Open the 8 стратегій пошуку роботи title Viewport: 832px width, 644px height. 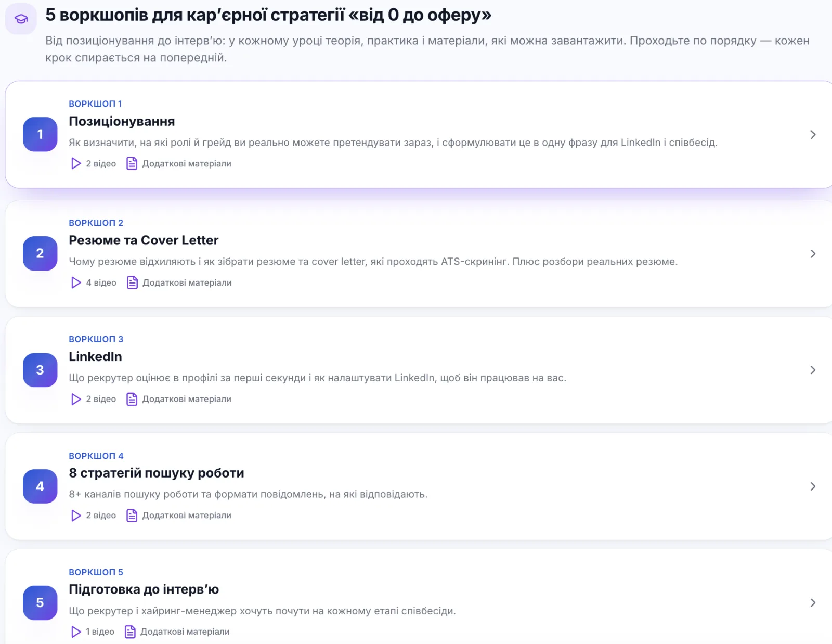157,473
